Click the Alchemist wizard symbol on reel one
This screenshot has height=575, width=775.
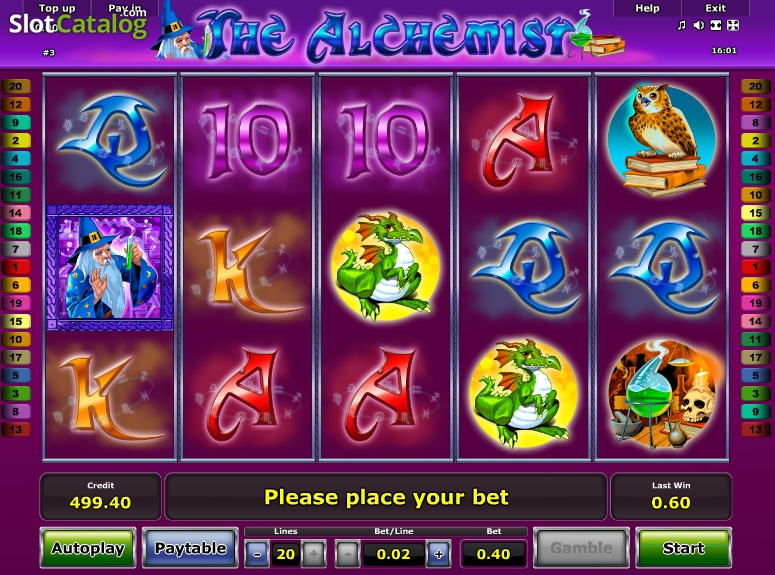tap(110, 267)
